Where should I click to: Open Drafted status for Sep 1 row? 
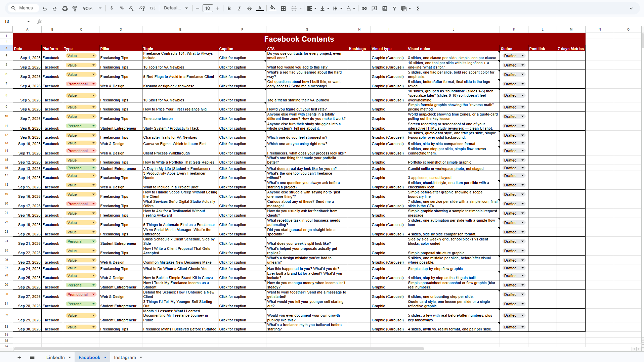coord(514,56)
